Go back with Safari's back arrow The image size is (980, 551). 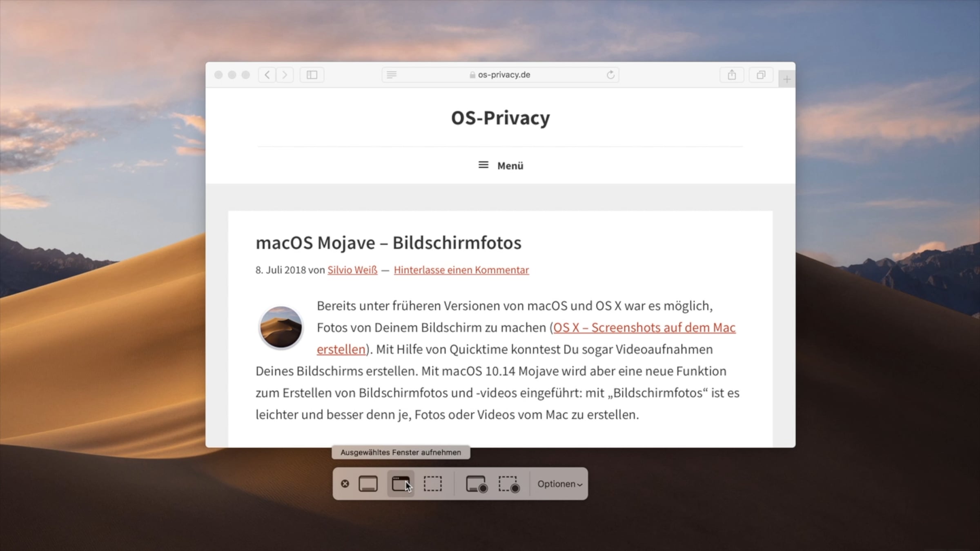(267, 75)
